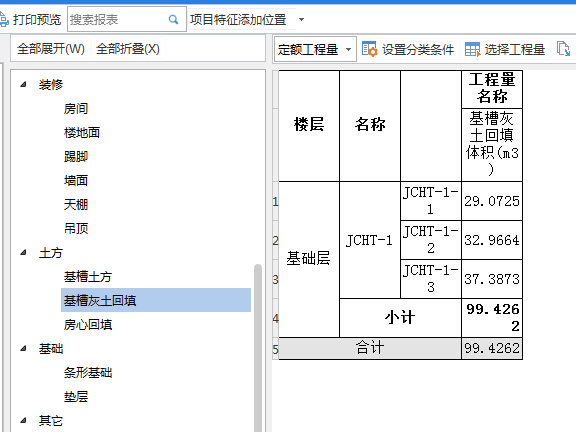Select the 基槽灰土回填 tree item
The width and height of the screenshot is (576, 432).
tap(156, 300)
